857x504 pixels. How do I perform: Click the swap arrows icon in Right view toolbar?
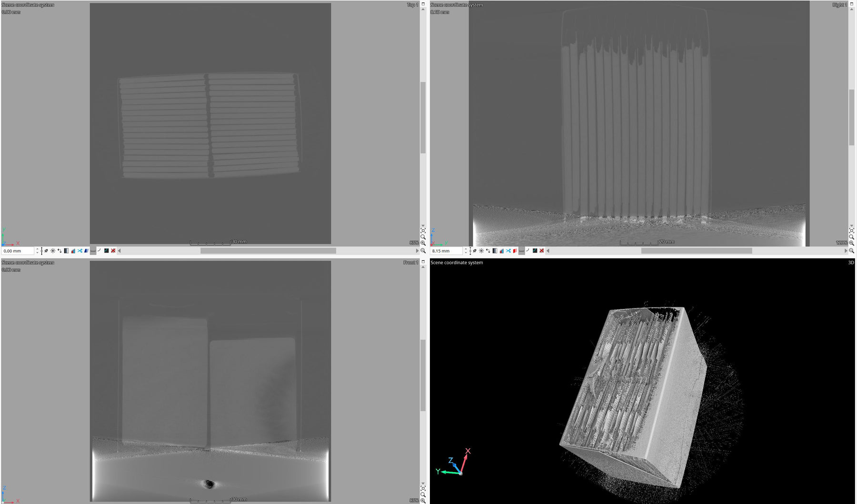[x=488, y=251]
